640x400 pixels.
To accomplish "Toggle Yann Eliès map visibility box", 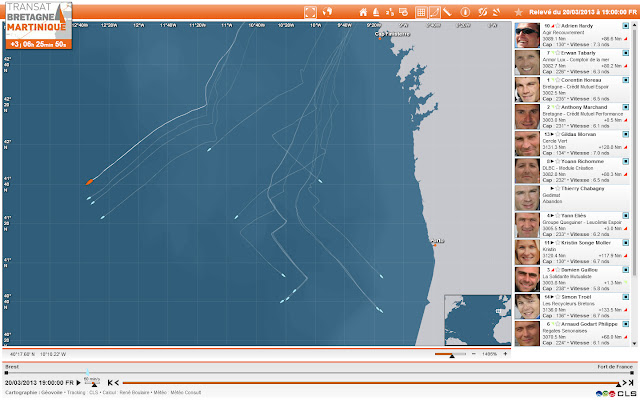I will (625, 216).
